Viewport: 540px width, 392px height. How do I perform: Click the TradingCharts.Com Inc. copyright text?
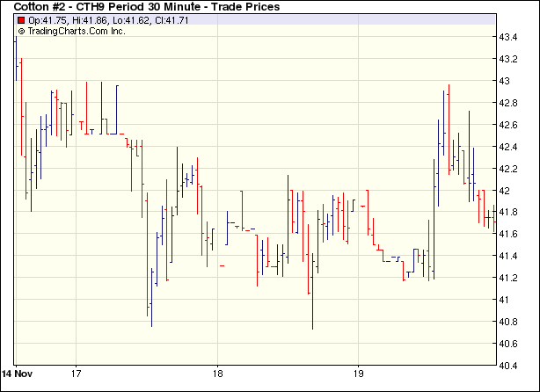(x=71, y=31)
